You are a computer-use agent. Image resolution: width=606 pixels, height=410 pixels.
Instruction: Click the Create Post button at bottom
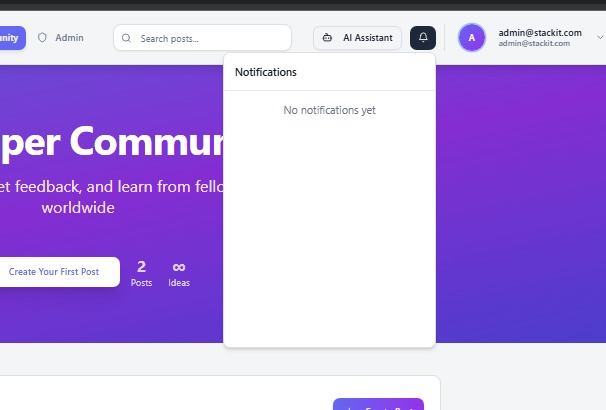click(x=378, y=404)
